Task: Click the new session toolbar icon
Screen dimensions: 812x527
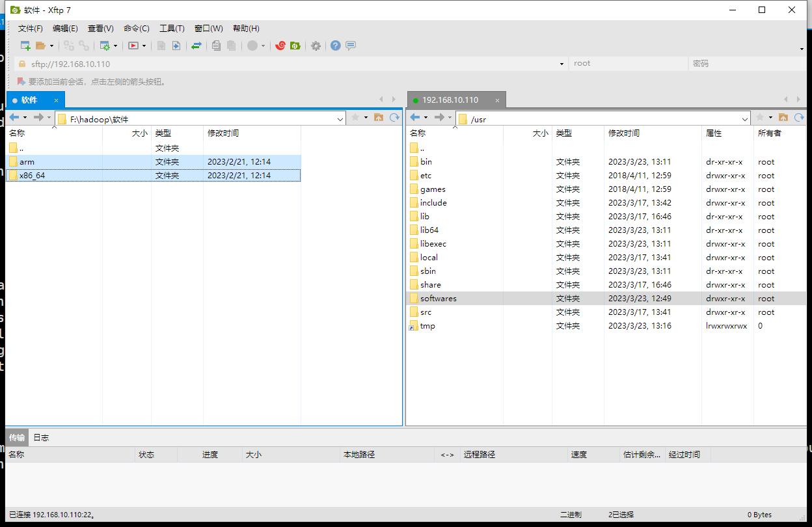Action: 25,46
